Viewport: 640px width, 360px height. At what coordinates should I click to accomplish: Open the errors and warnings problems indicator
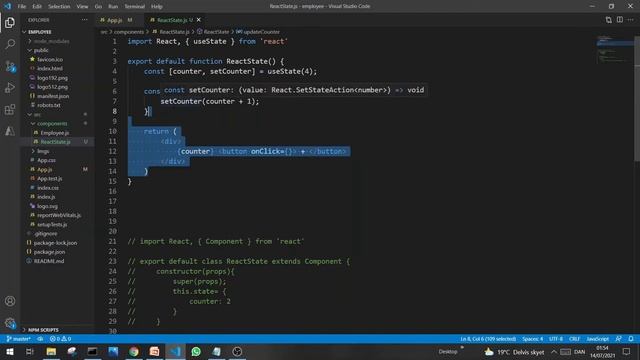pos(60,339)
